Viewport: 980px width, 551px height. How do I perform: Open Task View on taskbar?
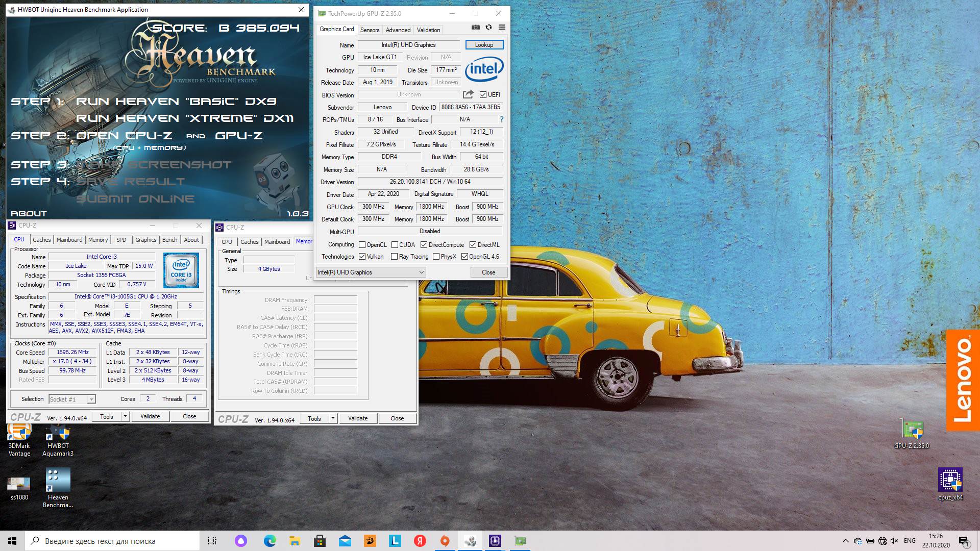tap(212, 541)
